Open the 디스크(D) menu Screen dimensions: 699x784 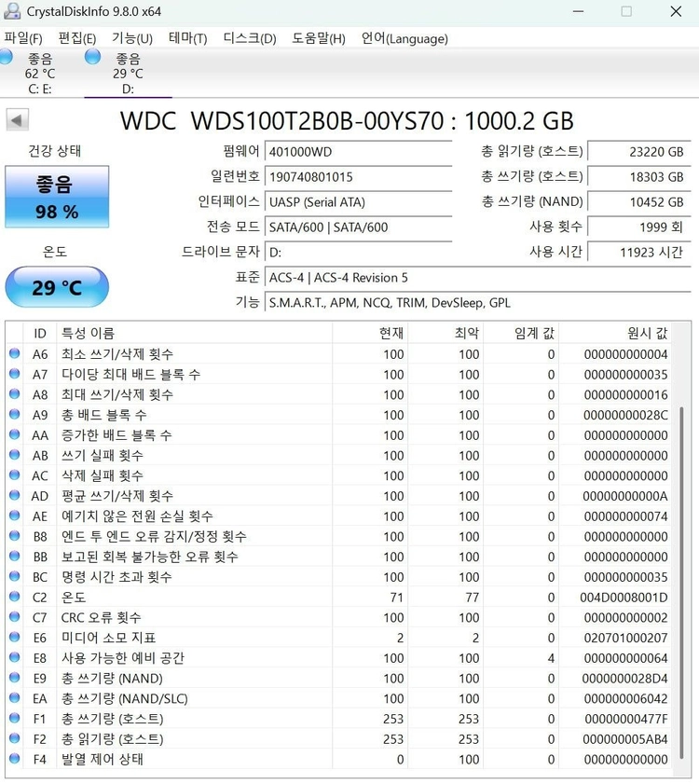pyautogui.click(x=250, y=38)
